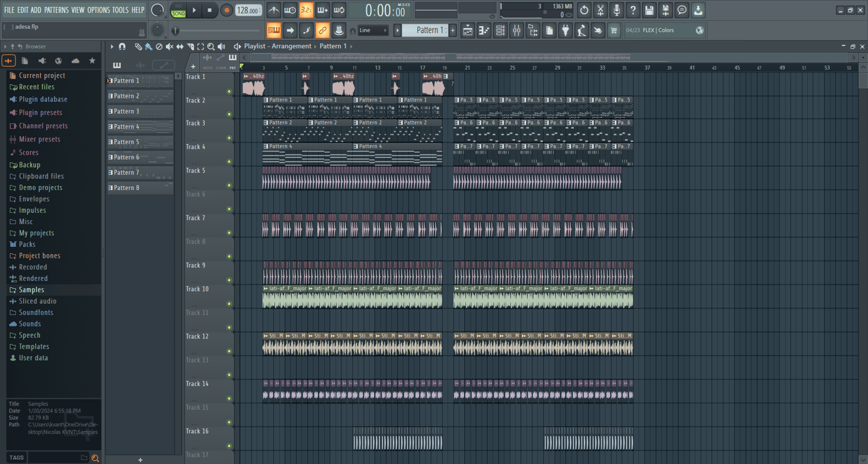Expand browser options arrow near Browser label
The width and height of the screenshot is (868, 464).
[x=6, y=46]
